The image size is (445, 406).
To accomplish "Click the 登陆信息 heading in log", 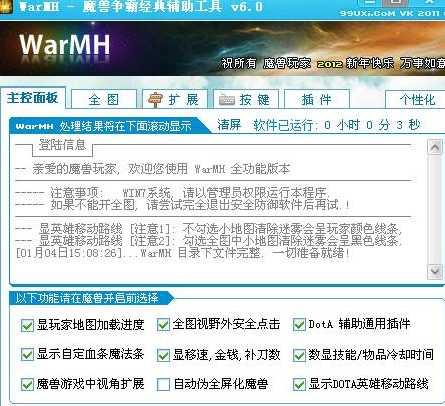I will pyautogui.click(x=62, y=145).
